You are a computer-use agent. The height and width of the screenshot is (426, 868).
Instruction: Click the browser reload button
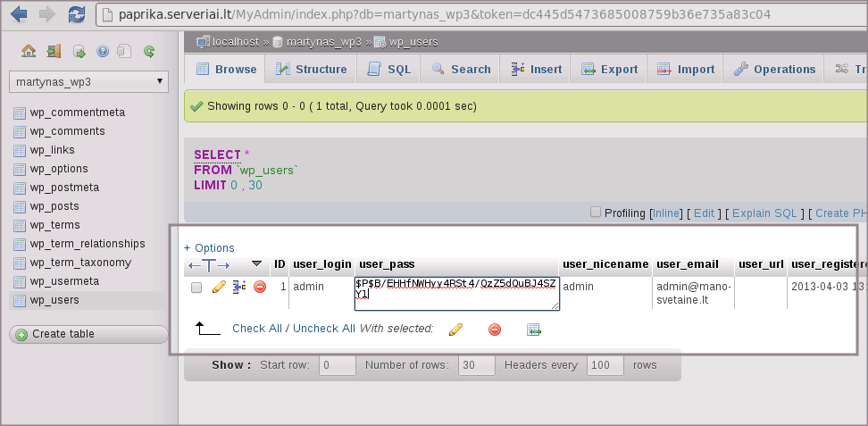[77, 14]
